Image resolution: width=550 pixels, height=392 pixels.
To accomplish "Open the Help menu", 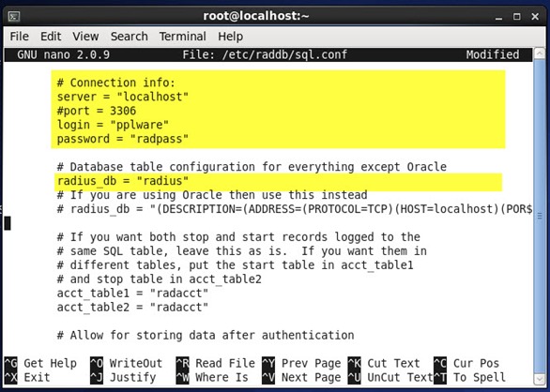I will (x=231, y=37).
